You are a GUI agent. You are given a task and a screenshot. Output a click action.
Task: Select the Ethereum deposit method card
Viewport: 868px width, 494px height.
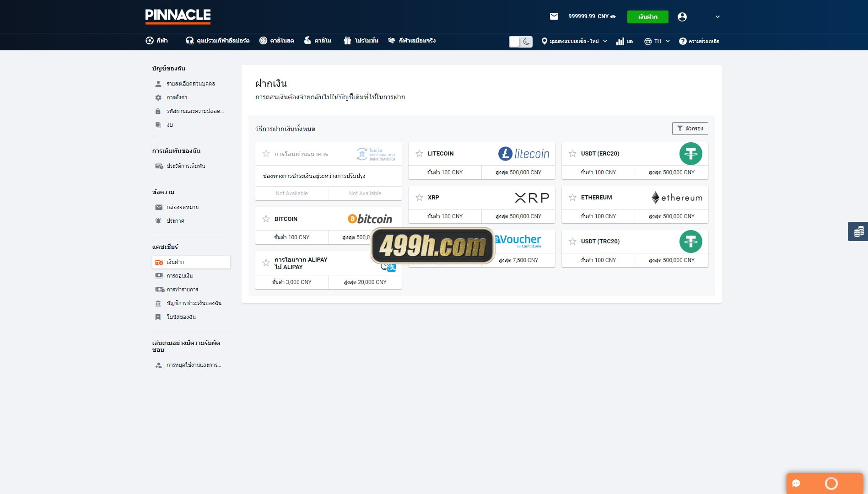click(635, 204)
